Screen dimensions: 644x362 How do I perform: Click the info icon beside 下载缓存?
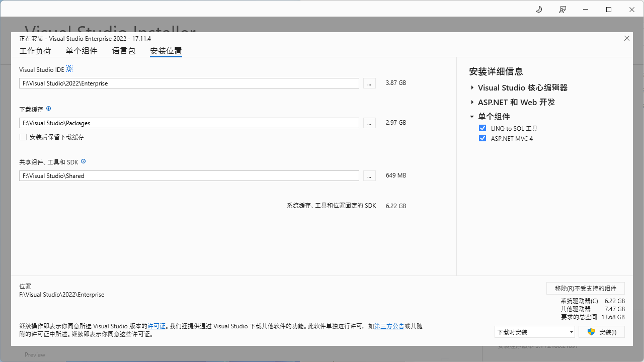[x=49, y=109]
